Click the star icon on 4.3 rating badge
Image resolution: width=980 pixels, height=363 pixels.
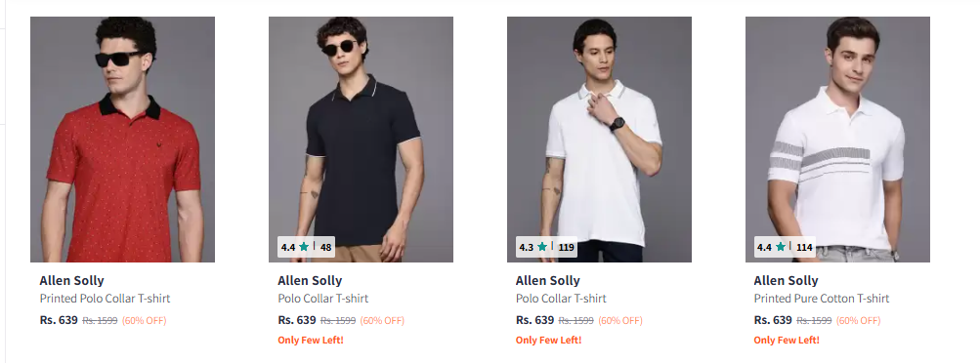(x=542, y=247)
